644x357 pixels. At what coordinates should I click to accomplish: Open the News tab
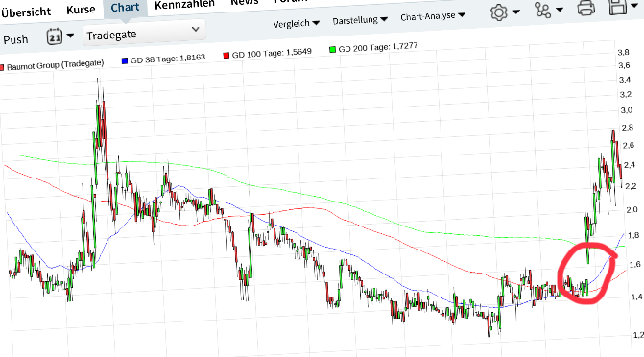click(x=245, y=2)
